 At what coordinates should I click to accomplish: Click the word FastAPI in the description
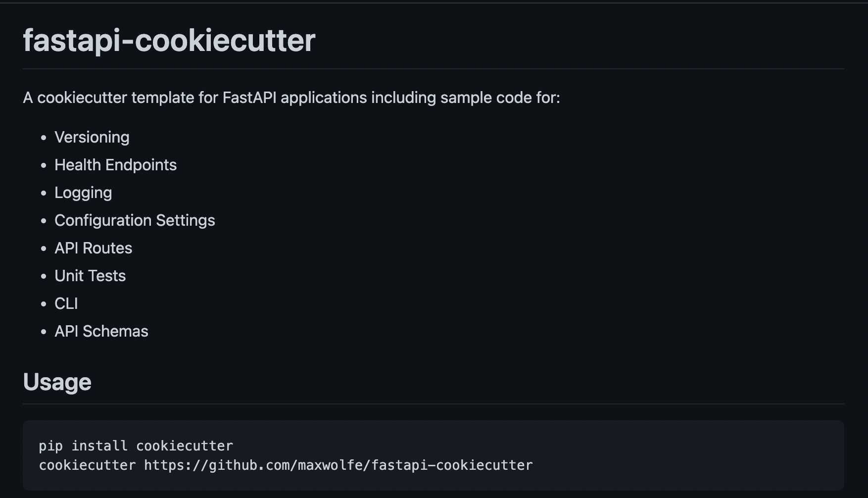point(249,98)
